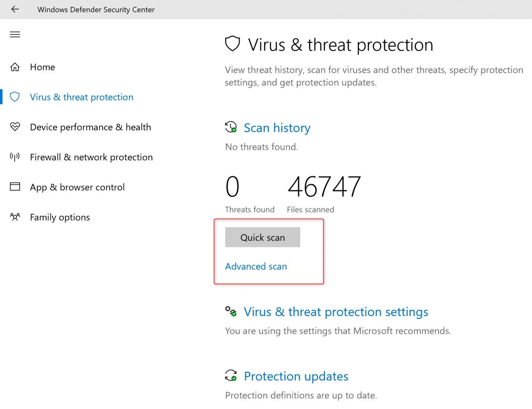Click the clock icon next to Scan history
Viewport: 532px width, 409px height.
(230, 127)
